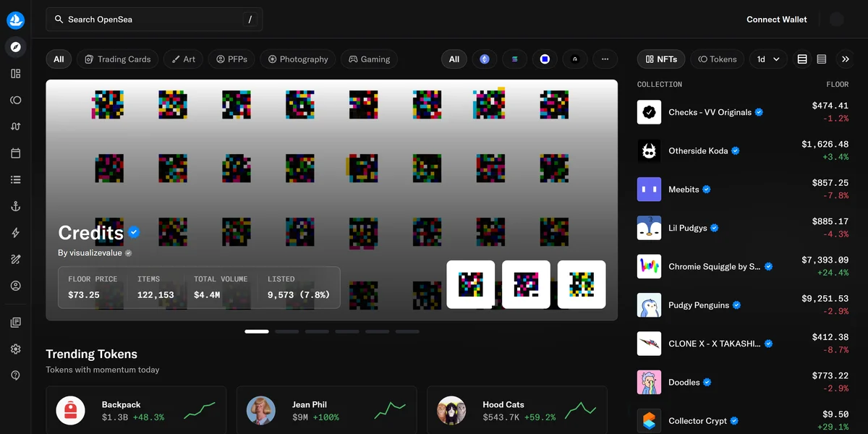Open the Pudgy Penguins collection icon
This screenshot has height=434, width=868.
[x=649, y=305]
